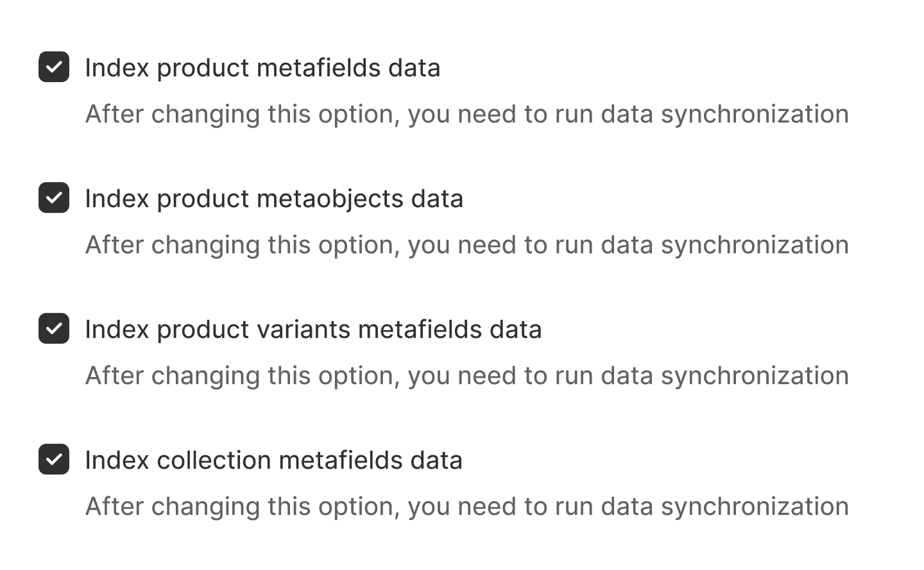
Task: Disable the Index collection metafields data checkbox
Action: click(54, 459)
